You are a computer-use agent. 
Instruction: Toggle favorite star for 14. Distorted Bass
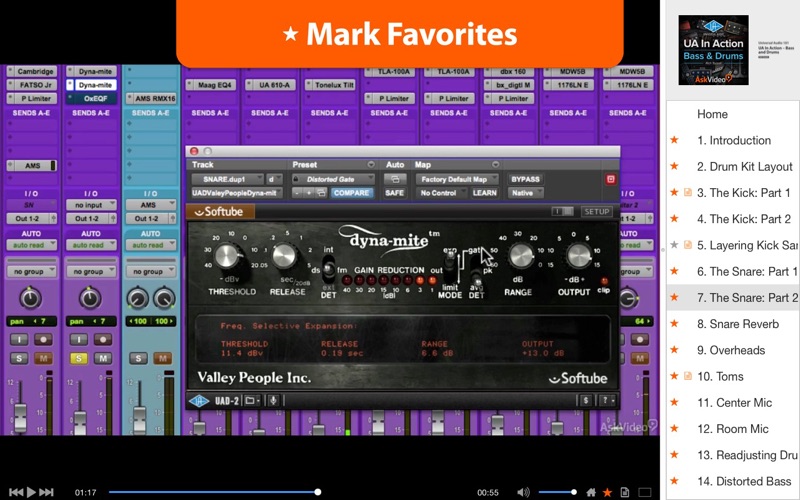pyautogui.click(x=674, y=481)
